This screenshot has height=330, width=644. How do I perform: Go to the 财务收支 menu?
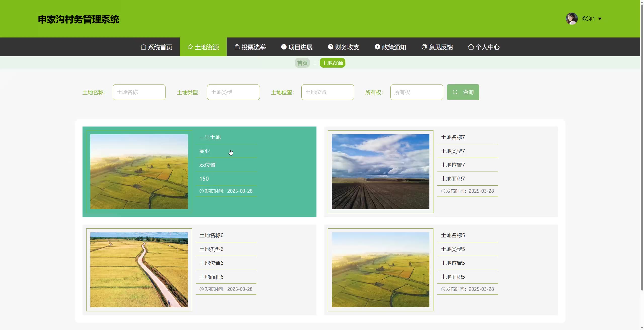347,47
